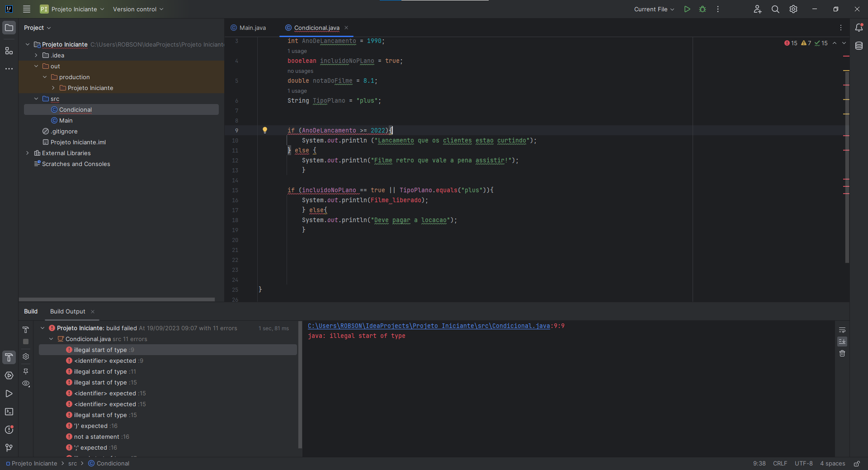This screenshot has width=868, height=470.
Task: Open the Services tool window
Action: [9, 375]
